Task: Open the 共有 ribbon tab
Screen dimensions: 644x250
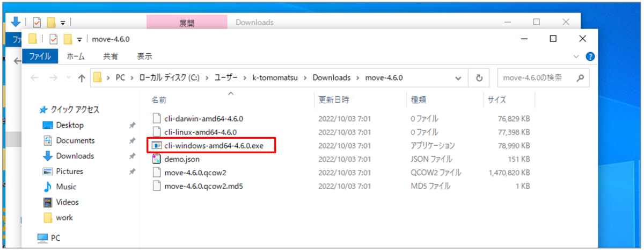Action: (111, 56)
